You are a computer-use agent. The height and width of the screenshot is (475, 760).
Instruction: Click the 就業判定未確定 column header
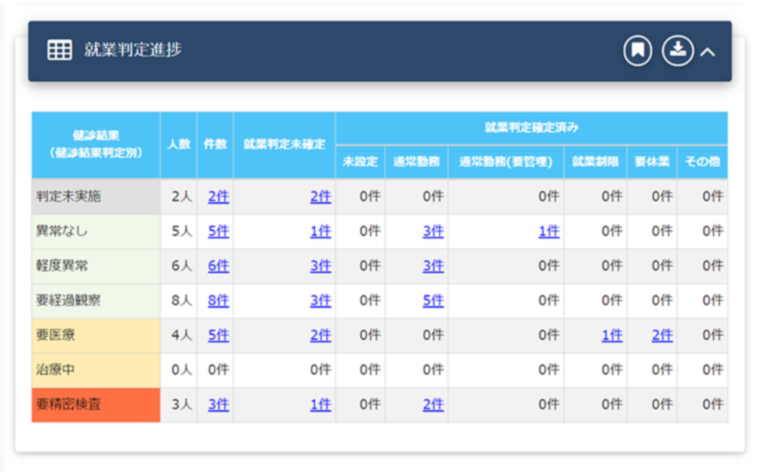click(x=285, y=145)
